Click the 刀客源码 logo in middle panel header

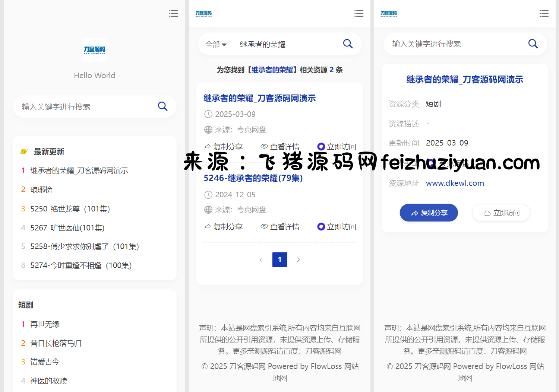(x=203, y=14)
